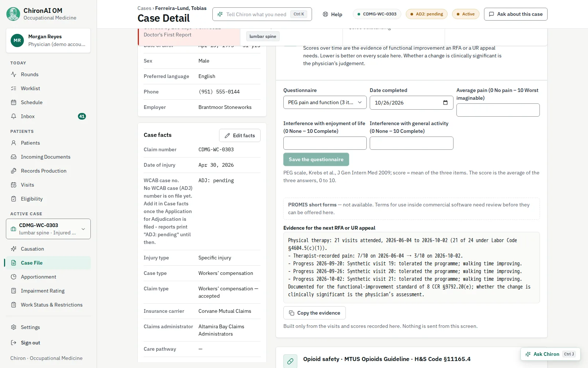Click the Date completed field
The width and height of the screenshot is (588, 368).
[411, 103]
